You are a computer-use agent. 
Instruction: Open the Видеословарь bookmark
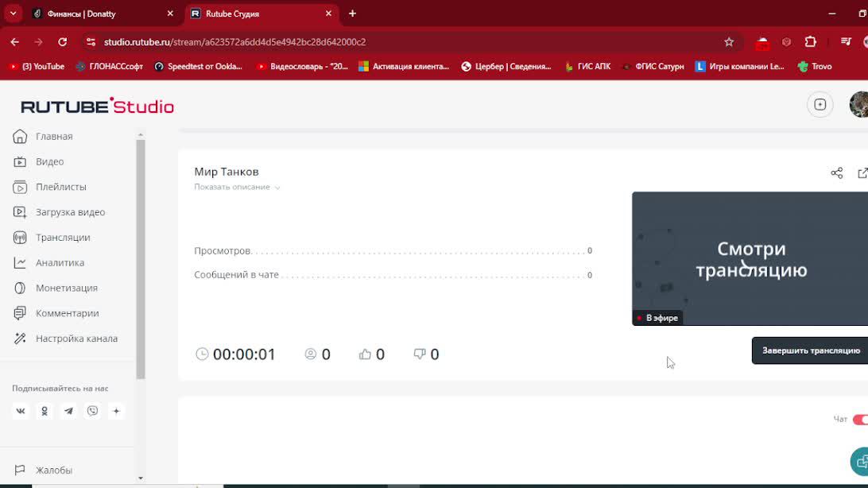click(x=302, y=67)
